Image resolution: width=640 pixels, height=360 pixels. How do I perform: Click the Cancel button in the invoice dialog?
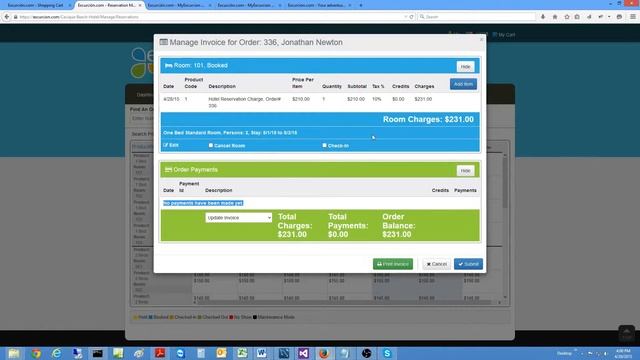click(x=436, y=264)
